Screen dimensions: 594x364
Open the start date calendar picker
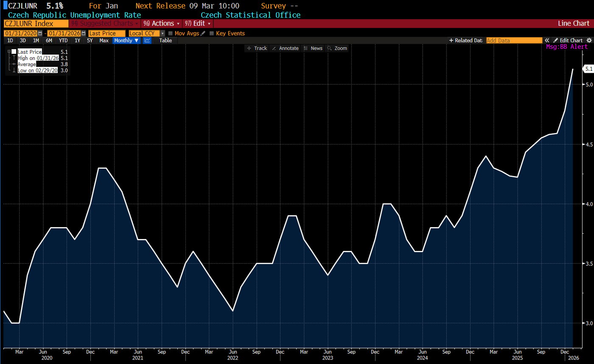click(x=40, y=33)
